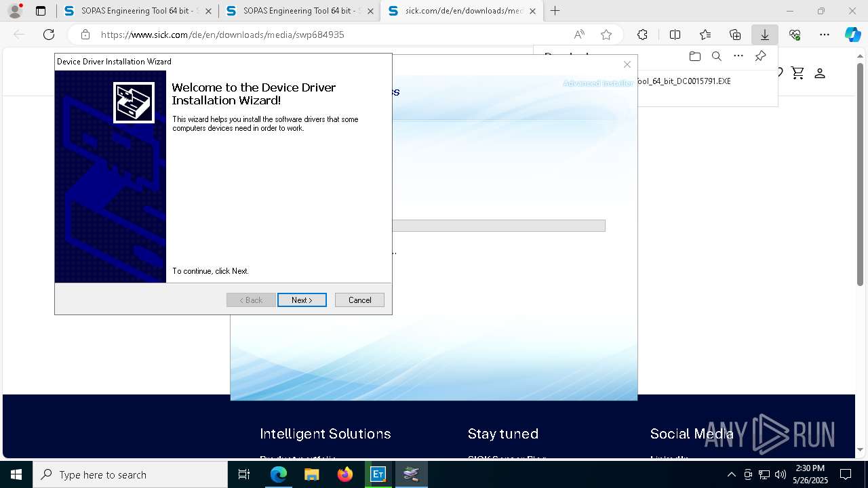Open Copilot sidebar icon

click(x=852, y=35)
